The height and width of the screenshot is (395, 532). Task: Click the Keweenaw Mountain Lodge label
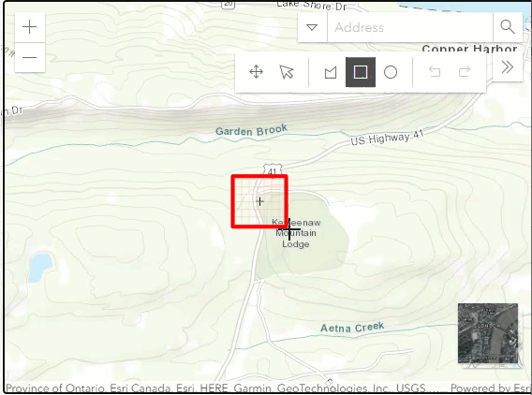coord(296,233)
